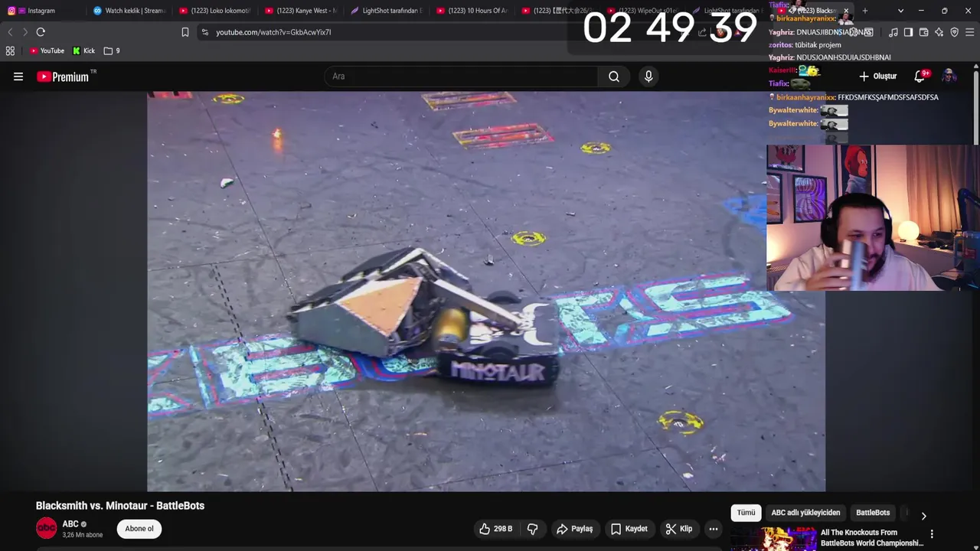Show more filter chips with right chevron
980x551 pixels.
923,516
